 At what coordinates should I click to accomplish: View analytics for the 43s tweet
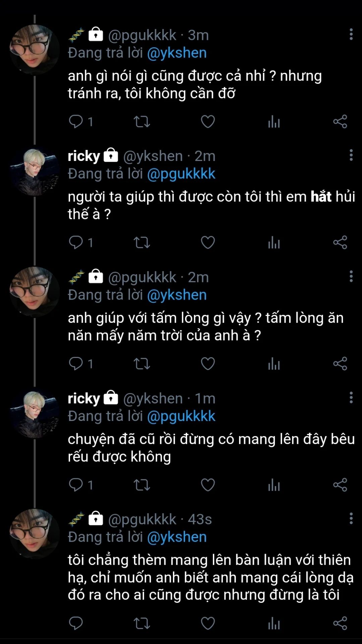pos(274,624)
